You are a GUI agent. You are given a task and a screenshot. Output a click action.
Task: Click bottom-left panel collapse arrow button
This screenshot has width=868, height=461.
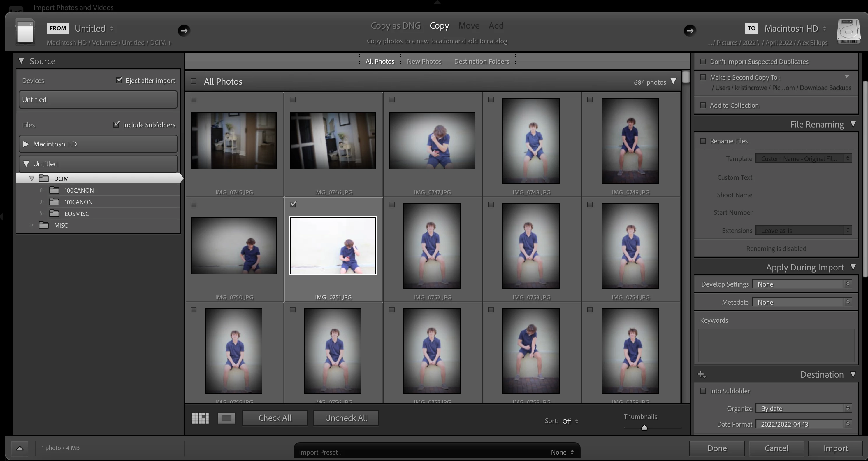point(20,448)
